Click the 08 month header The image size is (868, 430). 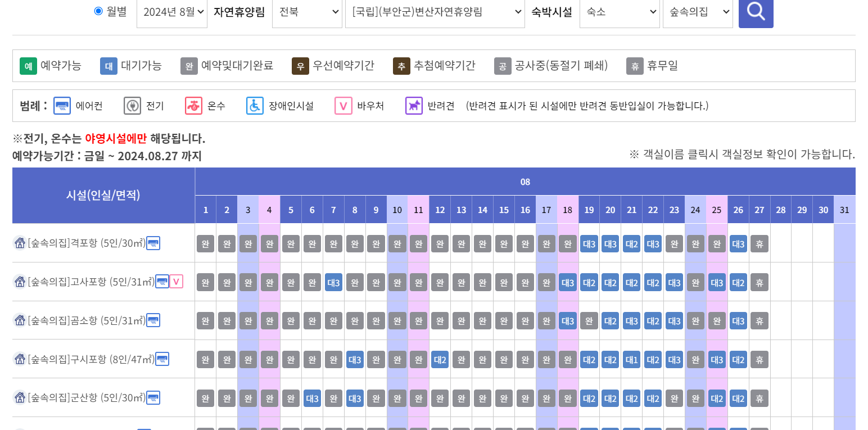[525, 182]
